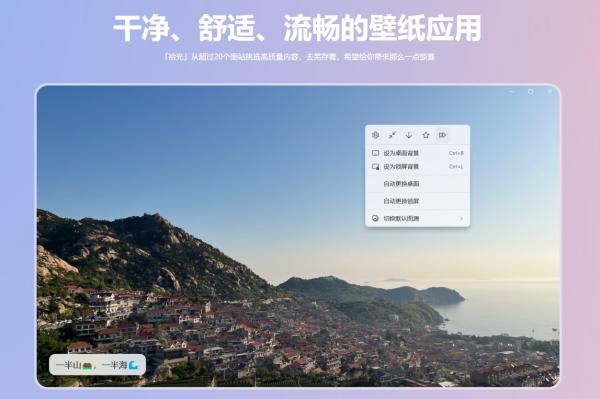Close the wallpaper app window
This screenshot has width=600, height=399.
click(x=550, y=92)
